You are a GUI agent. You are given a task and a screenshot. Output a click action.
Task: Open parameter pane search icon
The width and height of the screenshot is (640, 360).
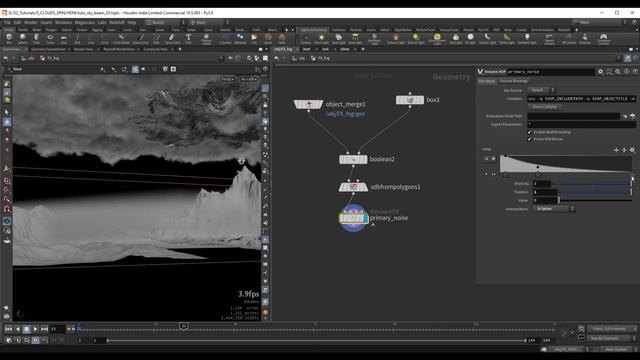[618, 71]
